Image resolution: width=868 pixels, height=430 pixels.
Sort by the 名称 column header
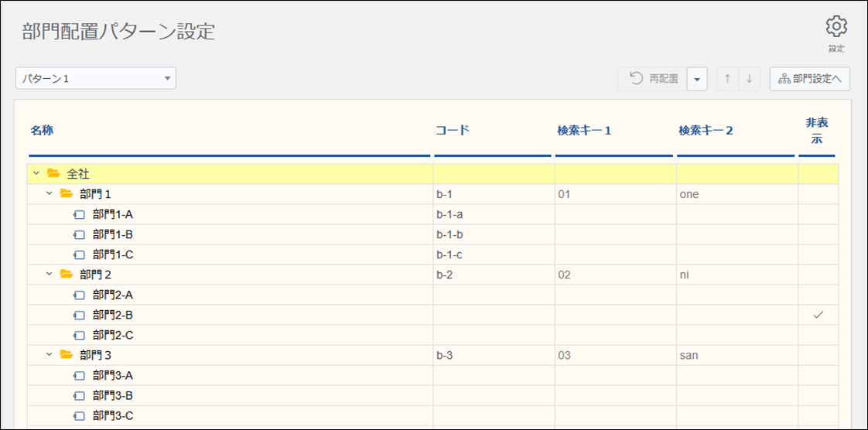pyautogui.click(x=43, y=130)
